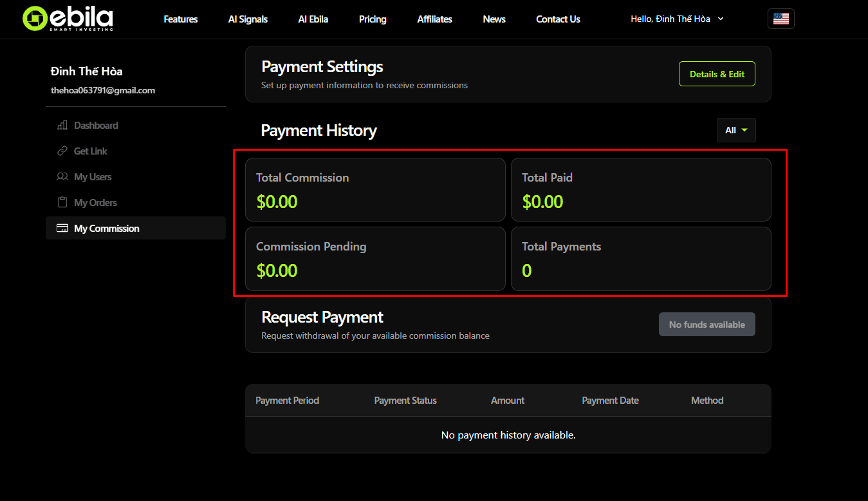
Task: Click the Details & Edit button
Action: pos(717,74)
